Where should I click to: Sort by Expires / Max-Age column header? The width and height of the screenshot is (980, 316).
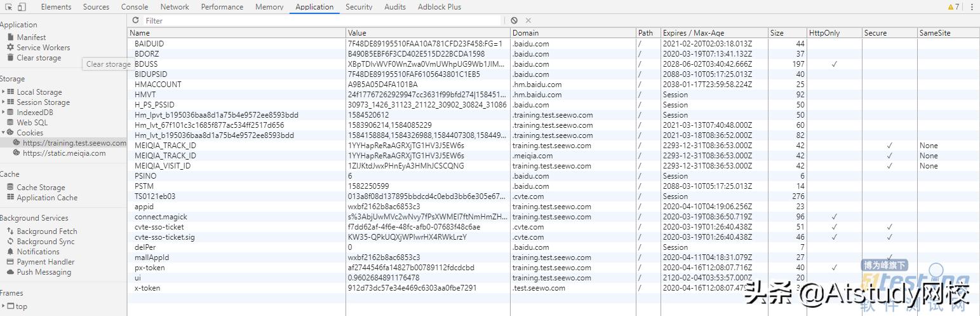click(713, 32)
